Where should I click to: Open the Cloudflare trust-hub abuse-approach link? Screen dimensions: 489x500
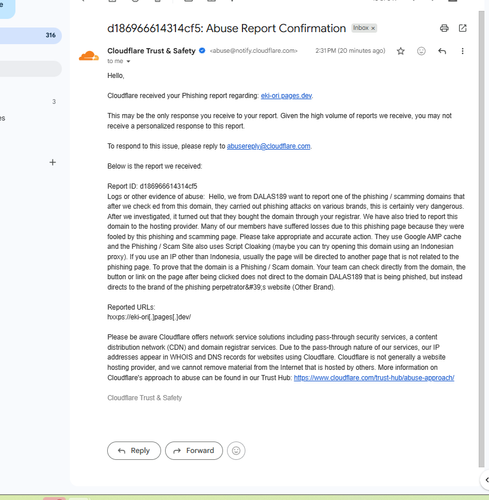[x=374, y=378]
